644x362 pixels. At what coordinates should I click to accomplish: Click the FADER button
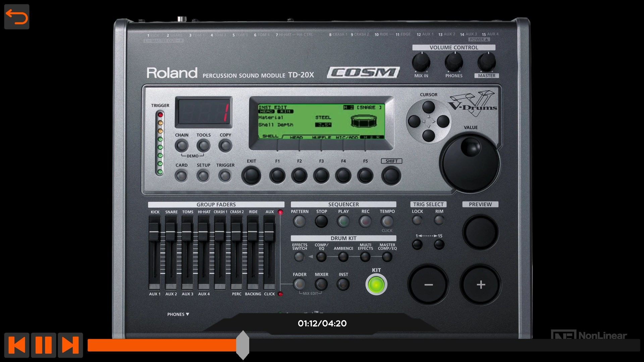pos(299,285)
